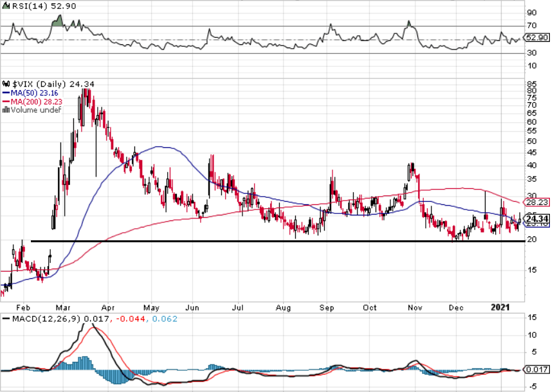Select the Sep month marker on time axis
The image size is (557, 392).
tap(327, 307)
